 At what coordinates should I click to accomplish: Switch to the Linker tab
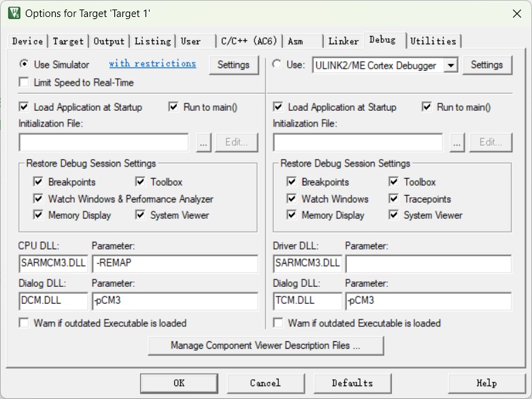343,41
